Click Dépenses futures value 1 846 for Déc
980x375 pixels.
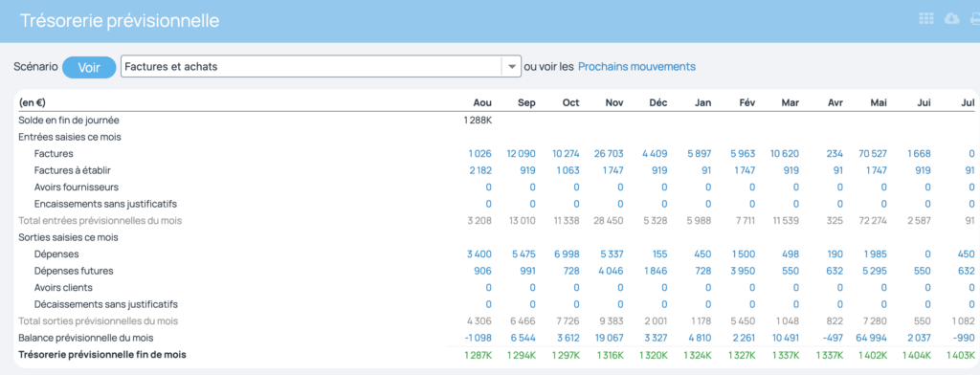[x=655, y=272]
